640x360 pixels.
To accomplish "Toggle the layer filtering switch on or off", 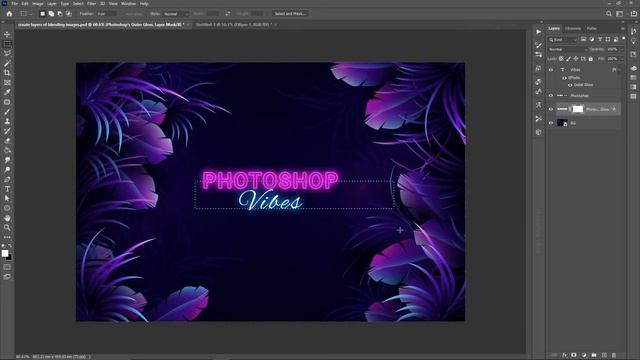I will coord(624,39).
